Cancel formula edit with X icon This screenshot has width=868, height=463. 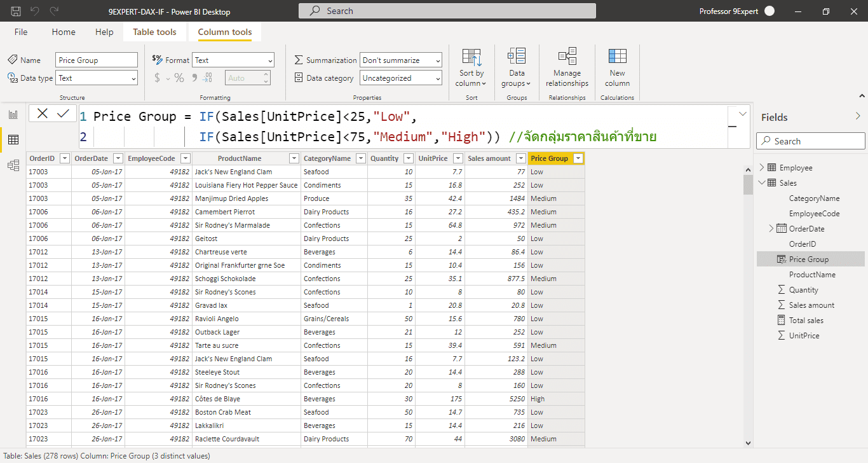pyautogui.click(x=43, y=114)
